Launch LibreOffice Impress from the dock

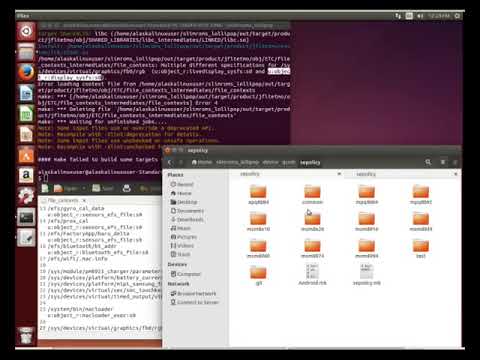point(26,135)
